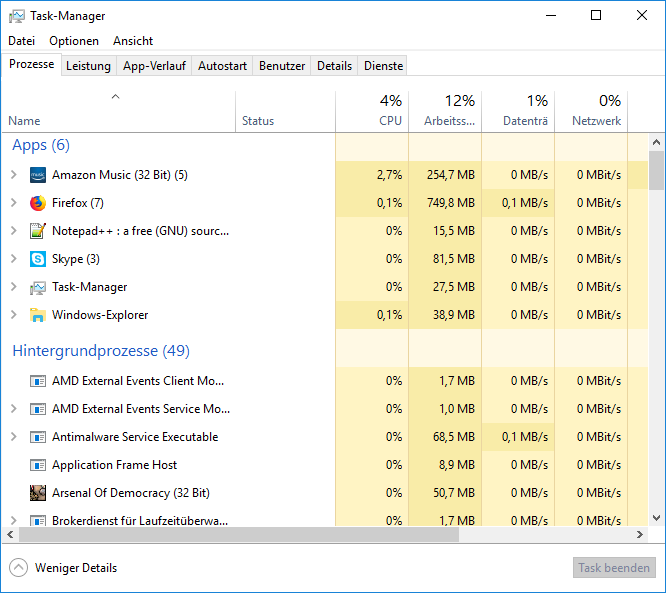Switch to the Dienste tab
This screenshot has height=593, width=666.
[383, 66]
